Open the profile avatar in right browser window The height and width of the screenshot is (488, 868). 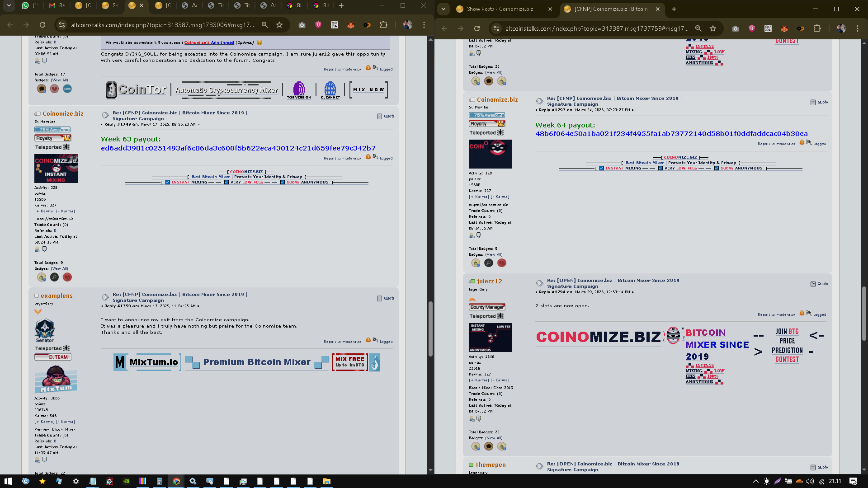point(841,28)
